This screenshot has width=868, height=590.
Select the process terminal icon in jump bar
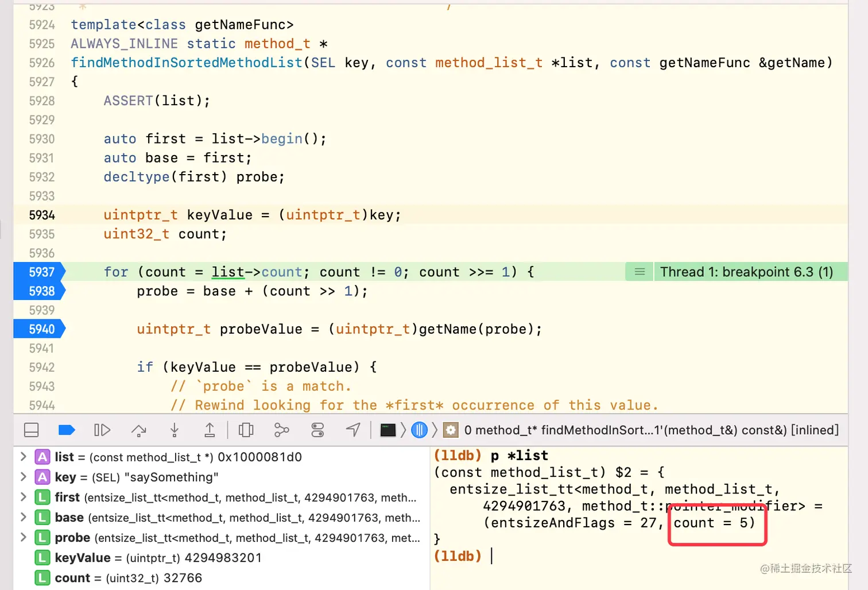click(x=388, y=430)
